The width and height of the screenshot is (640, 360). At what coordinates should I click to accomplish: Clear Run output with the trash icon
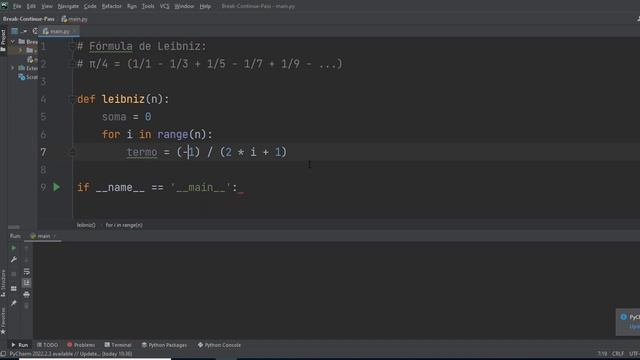(27, 305)
